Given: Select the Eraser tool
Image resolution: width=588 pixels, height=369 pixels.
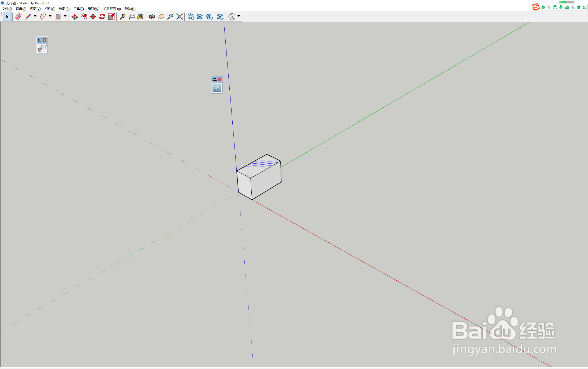Looking at the screenshot, I should [18, 17].
